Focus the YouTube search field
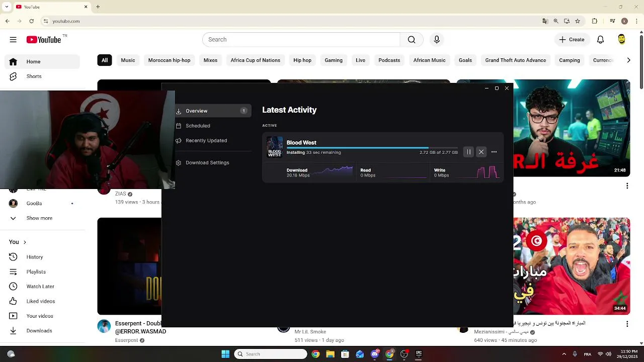 click(301, 40)
